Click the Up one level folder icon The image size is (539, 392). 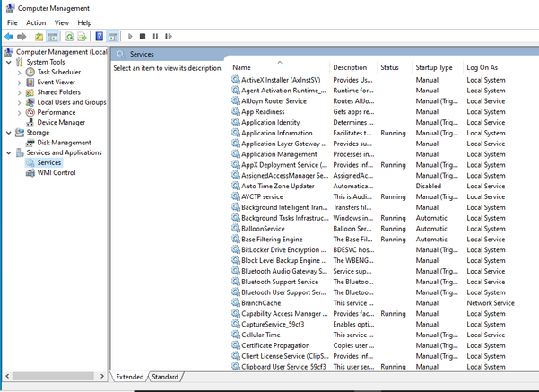point(39,37)
